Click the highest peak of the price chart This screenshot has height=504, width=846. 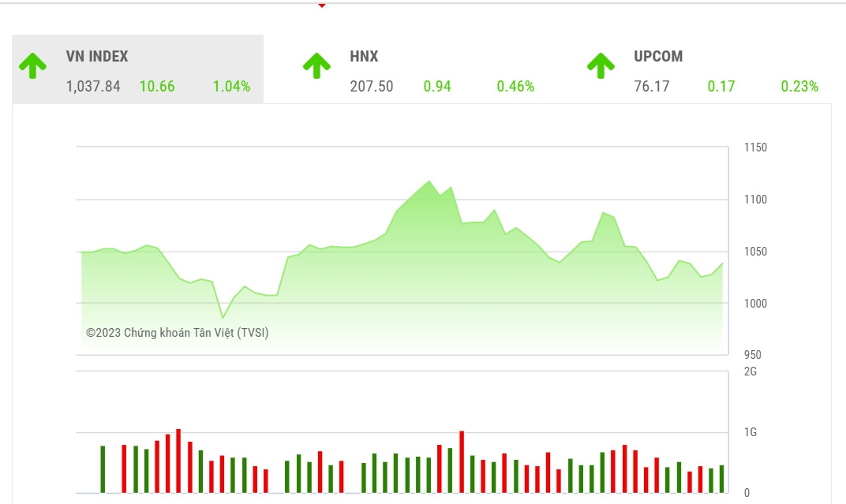pyautogui.click(x=429, y=181)
